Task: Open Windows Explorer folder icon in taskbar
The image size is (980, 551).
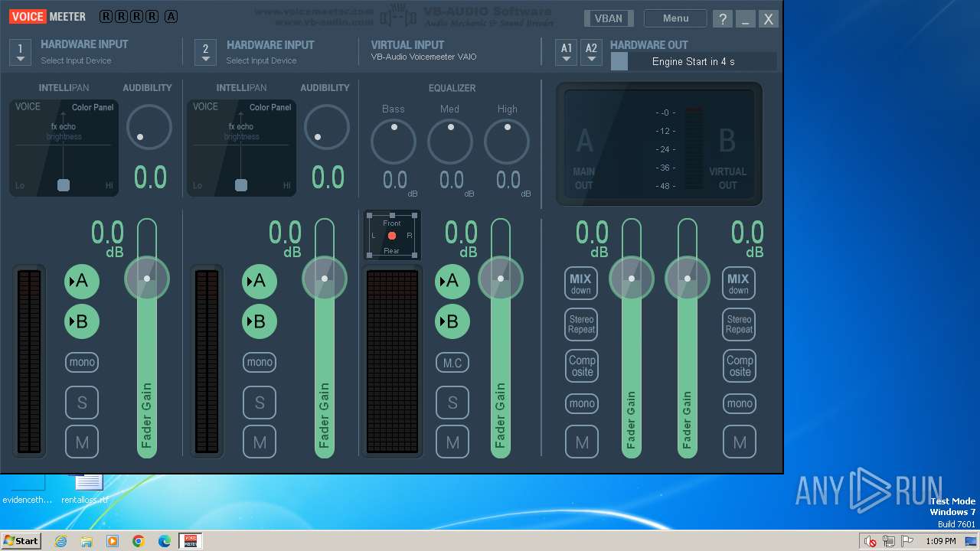Action: coord(87,541)
